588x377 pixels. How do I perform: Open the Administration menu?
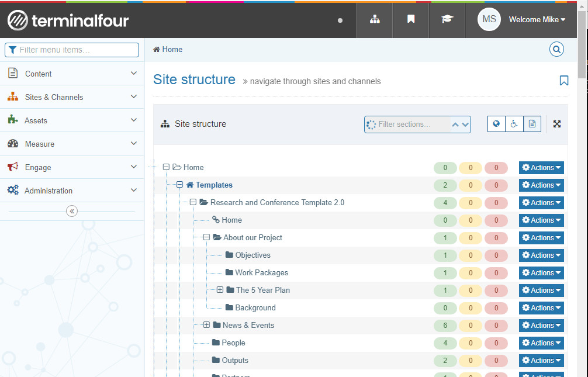tap(72, 191)
